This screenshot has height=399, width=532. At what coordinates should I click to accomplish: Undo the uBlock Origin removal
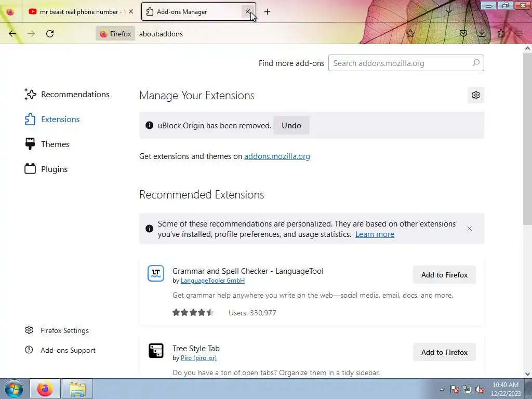point(291,126)
